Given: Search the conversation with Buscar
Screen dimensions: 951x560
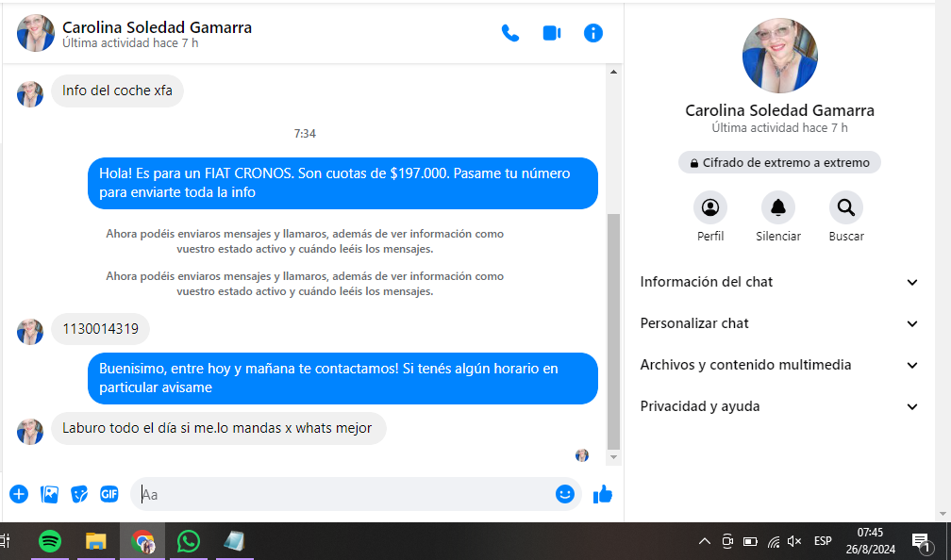Looking at the screenshot, I should [x=846, y=207].
